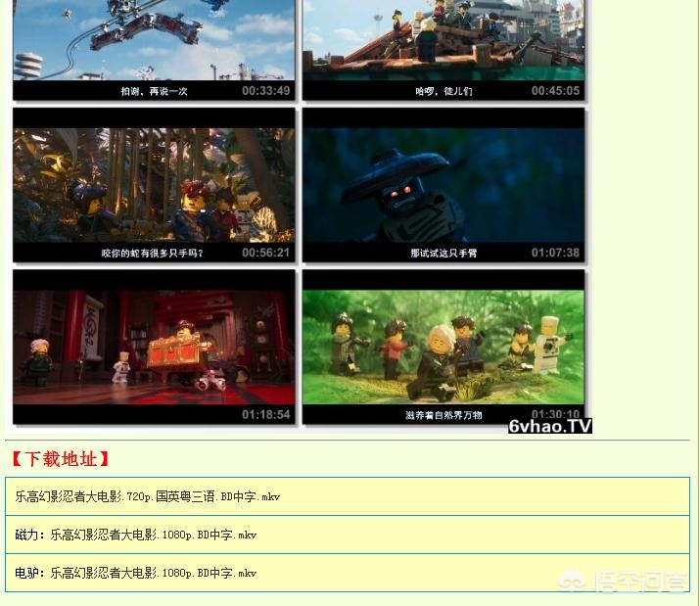
Task: Open the 磁力 1080p BD中字 mkv link
Action: pos(153,535)
